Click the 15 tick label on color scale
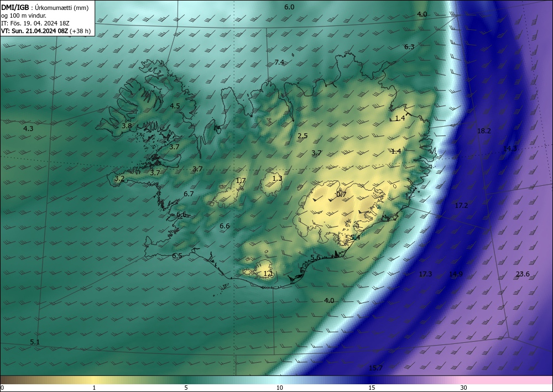Image resolution: width=553 pixels, height=392 pixels. click(x=372, y=388)
